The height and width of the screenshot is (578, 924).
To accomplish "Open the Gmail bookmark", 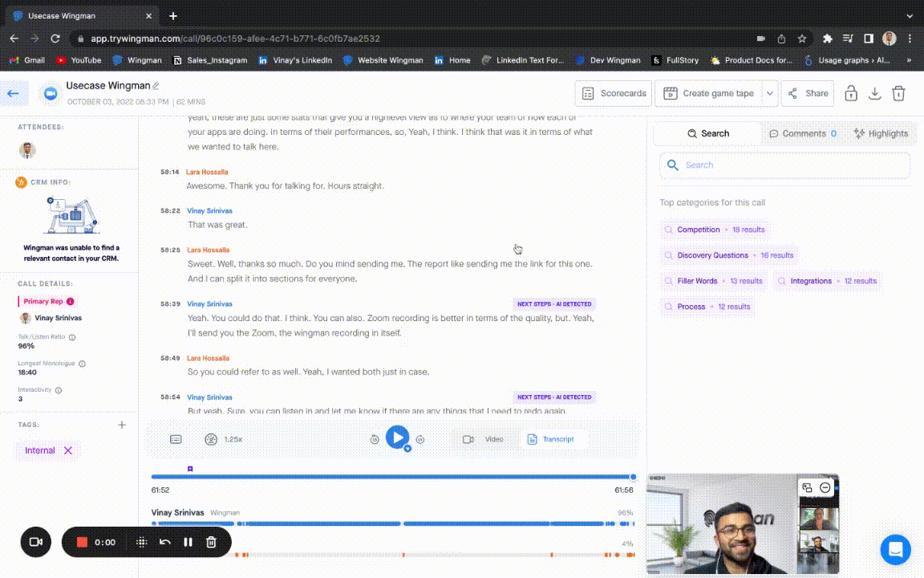I will click(x=27, y=60).
